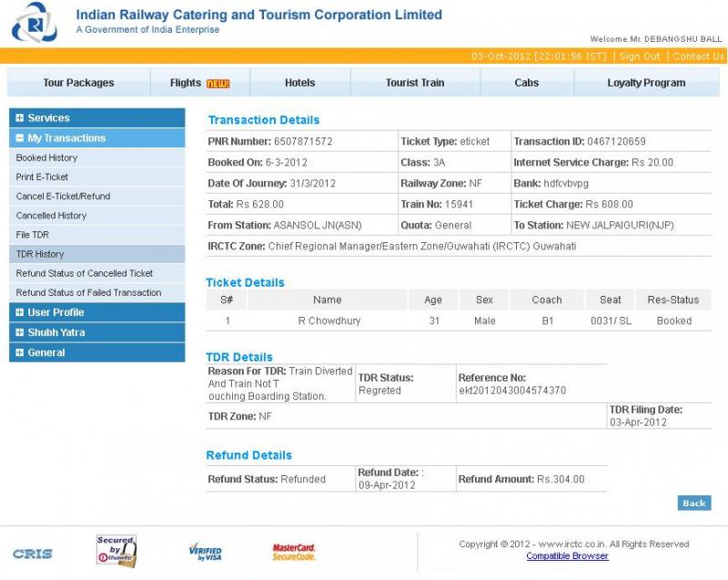Go to the Hotels tab
This screenshot has height=580, width=728.
click(x=299, y=83)
